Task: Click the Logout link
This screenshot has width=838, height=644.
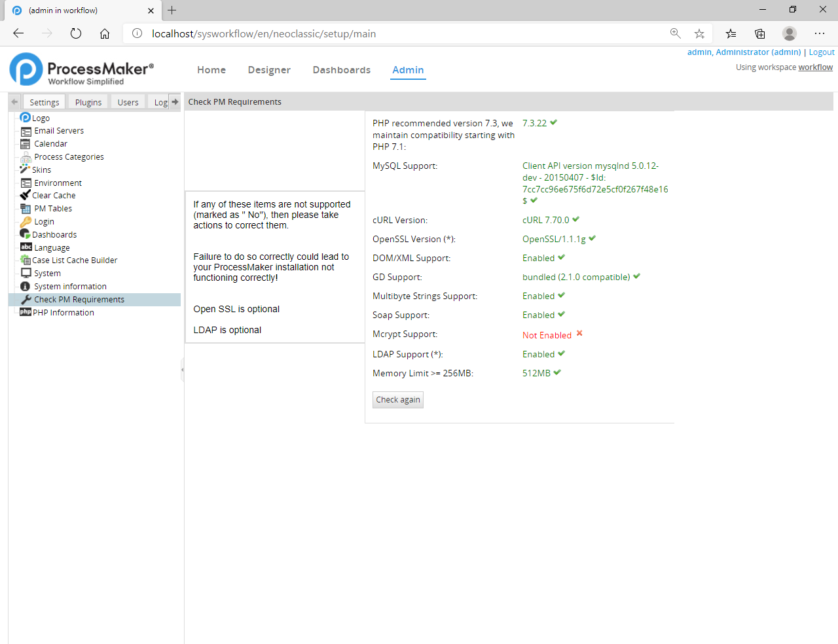Action: (x=822, y=52)
